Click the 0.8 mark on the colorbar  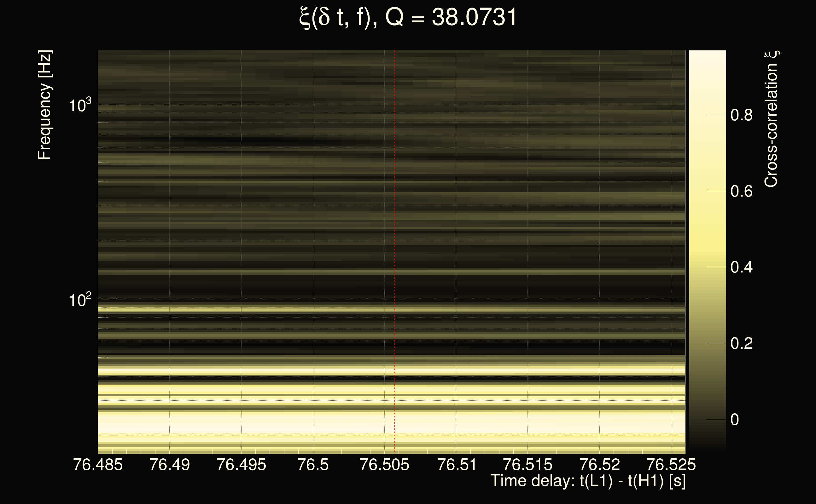coord(741,115)
